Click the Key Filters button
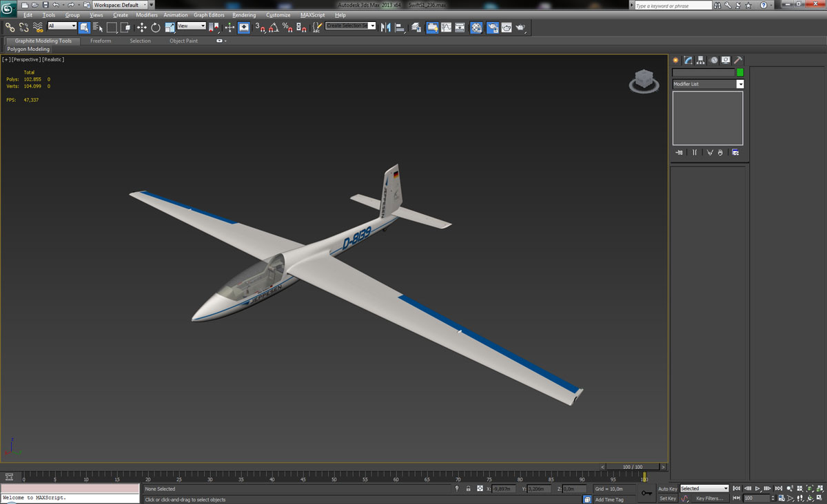Viewport: 827px width, 504px height. coord(709,498)
